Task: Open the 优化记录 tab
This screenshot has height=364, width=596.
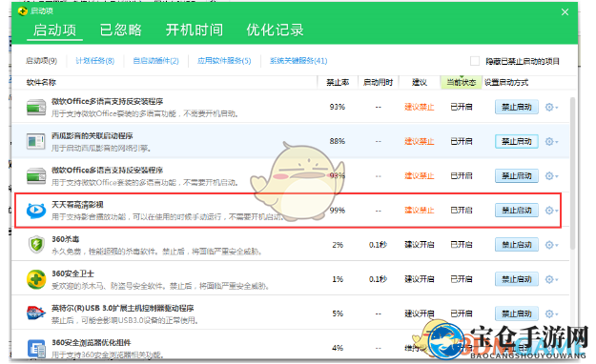Action: pyautogui.click(x=275, y=30)
